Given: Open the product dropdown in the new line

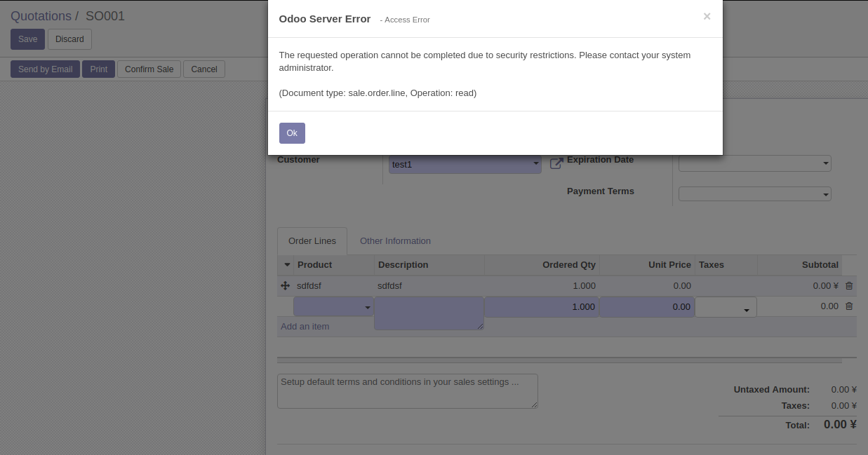Looking at the screenshot, I should pos(334,306).
